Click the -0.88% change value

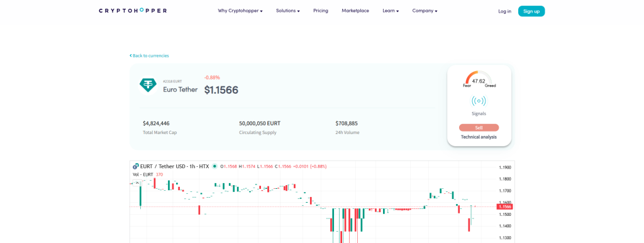(212, 77)
